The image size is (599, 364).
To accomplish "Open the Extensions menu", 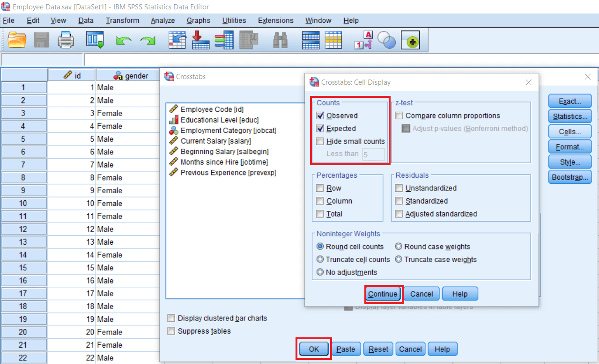I will click(276, 21).
